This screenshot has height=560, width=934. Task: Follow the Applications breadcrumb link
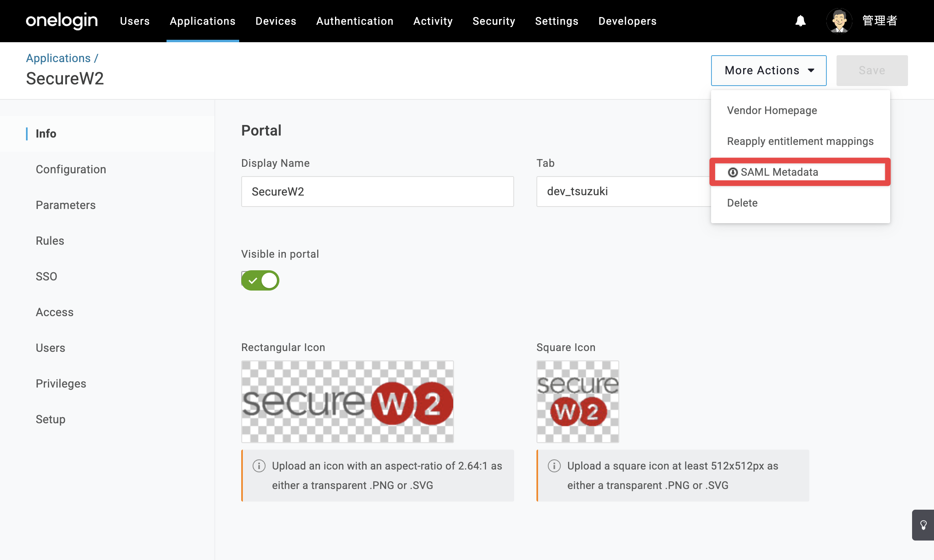point(58,58)
